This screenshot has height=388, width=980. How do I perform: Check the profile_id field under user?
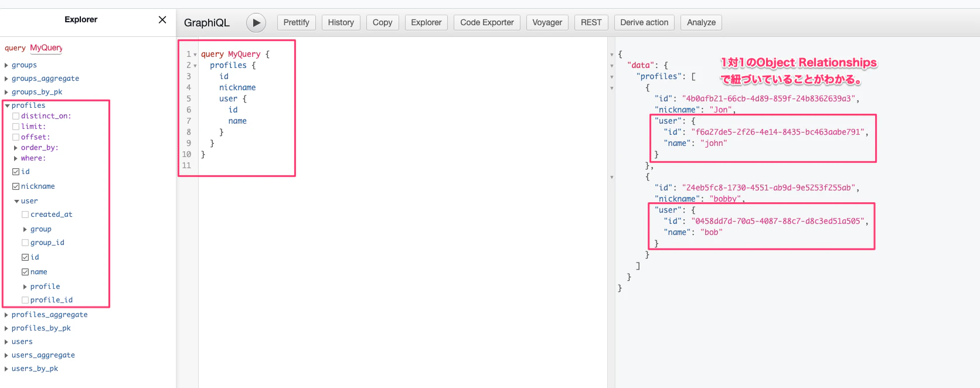pyautogui.click(x=25, y=300)
